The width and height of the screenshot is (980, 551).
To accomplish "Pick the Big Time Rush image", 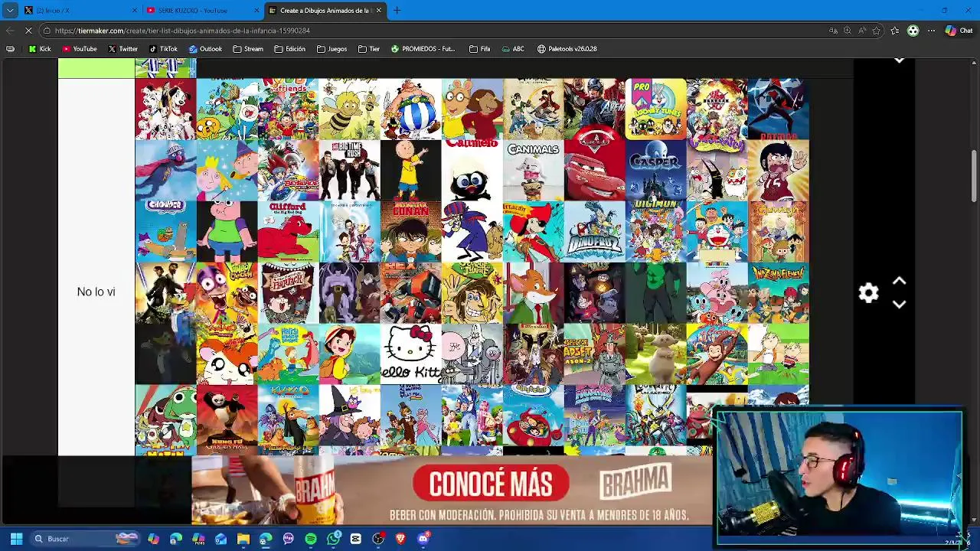I will pos(349,170).
